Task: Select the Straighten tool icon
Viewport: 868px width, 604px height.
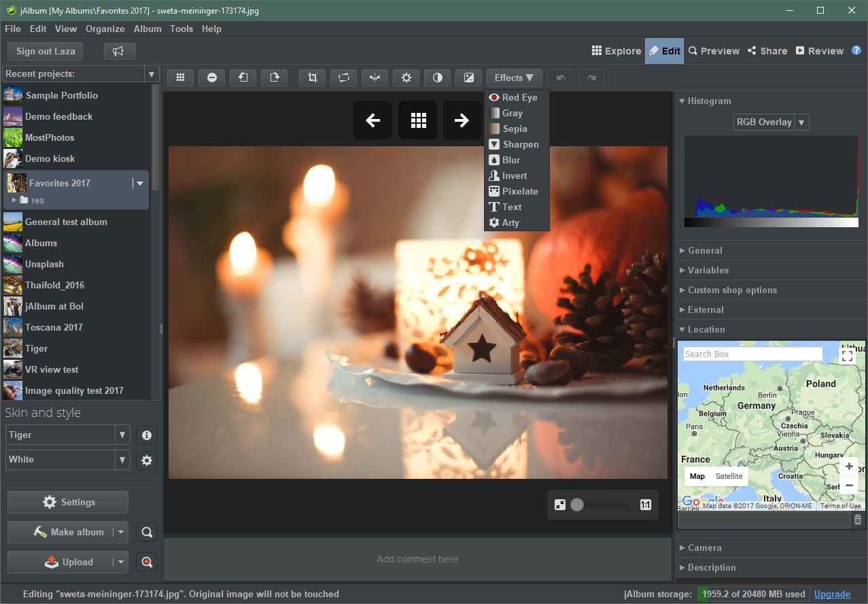Action: coord(344,78)
